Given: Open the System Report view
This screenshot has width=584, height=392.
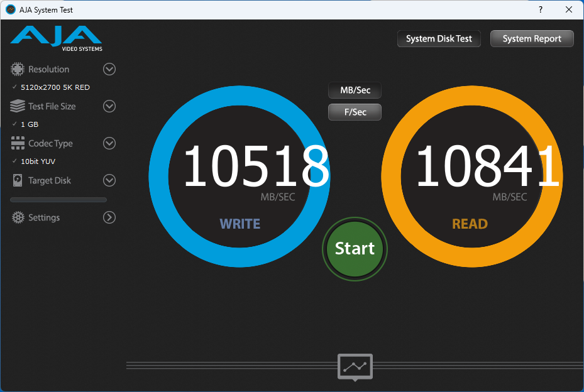Looking at the screenshot, I should coord(532,39).
